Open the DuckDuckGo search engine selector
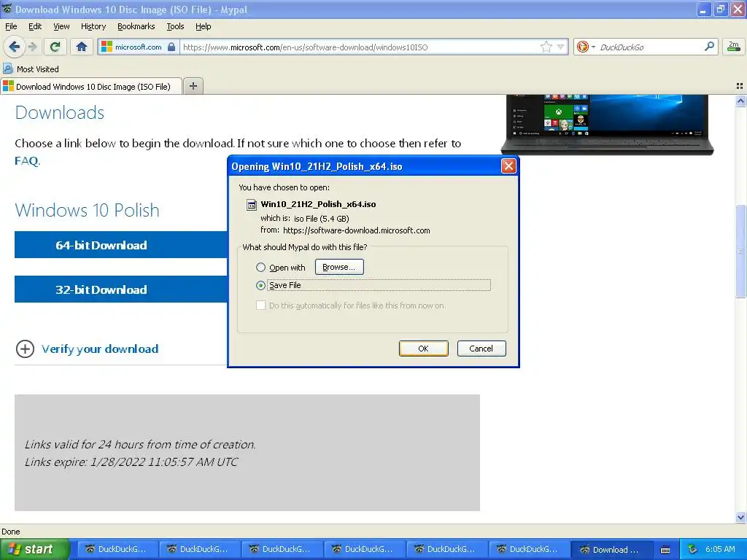 (586, 47)
